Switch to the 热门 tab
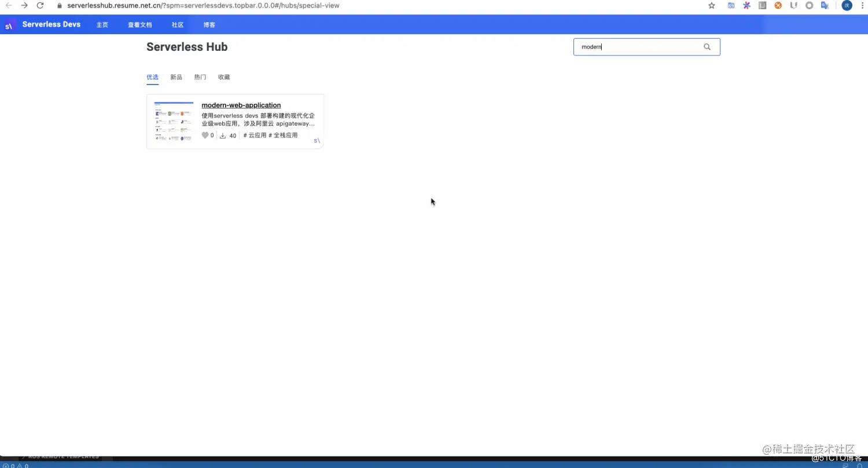This screenshot has height=468, width=868. click(x=200, y=77)
